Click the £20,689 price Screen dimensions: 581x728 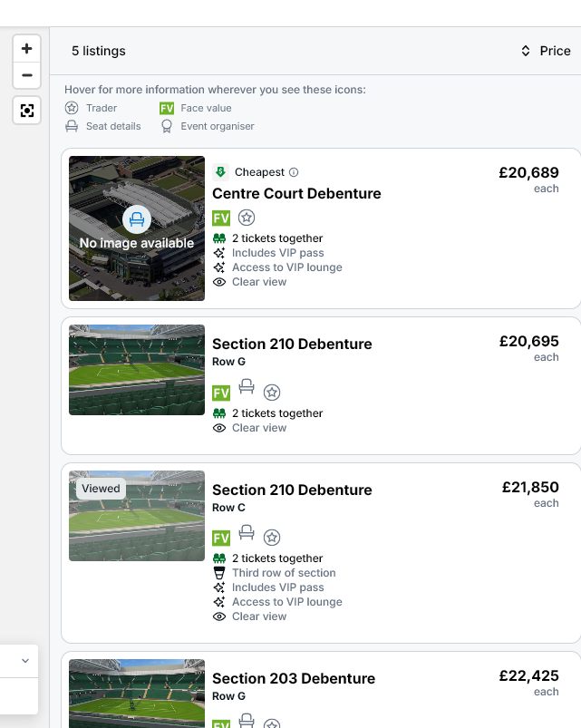coord(528,173)
